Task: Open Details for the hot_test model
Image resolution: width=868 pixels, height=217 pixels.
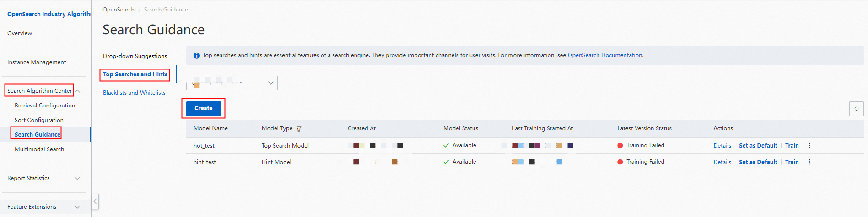Action: (x=722, y=146)
